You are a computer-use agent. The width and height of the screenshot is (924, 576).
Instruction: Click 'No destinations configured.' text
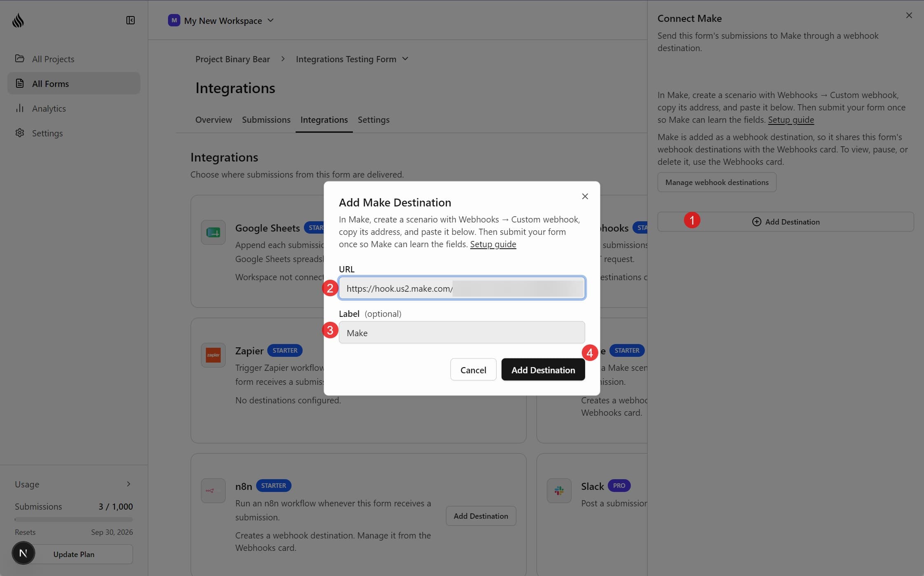tap(288, 400)
